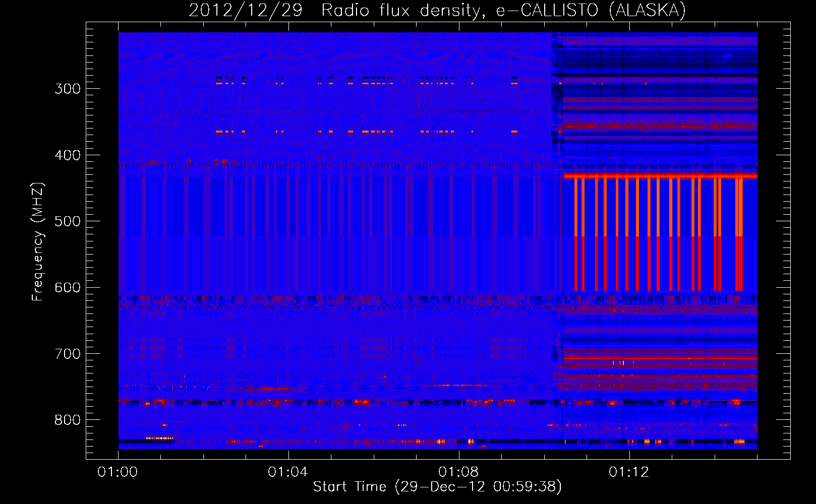Image resolution: width=816 pixels, height=504 pixels.
Task: Click the 01:00 time tick label
Action: pyautogui.click(x=118, y=472)
